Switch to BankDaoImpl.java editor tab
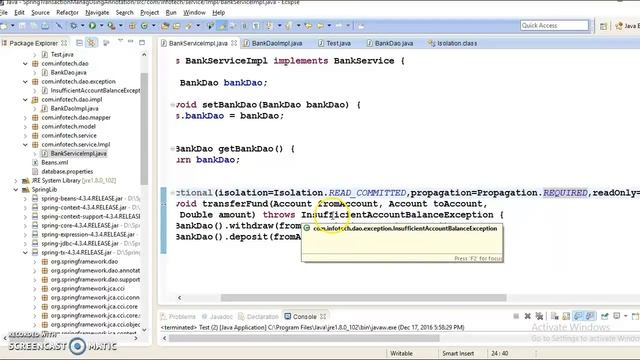640x360 pixels. point(273,43)
